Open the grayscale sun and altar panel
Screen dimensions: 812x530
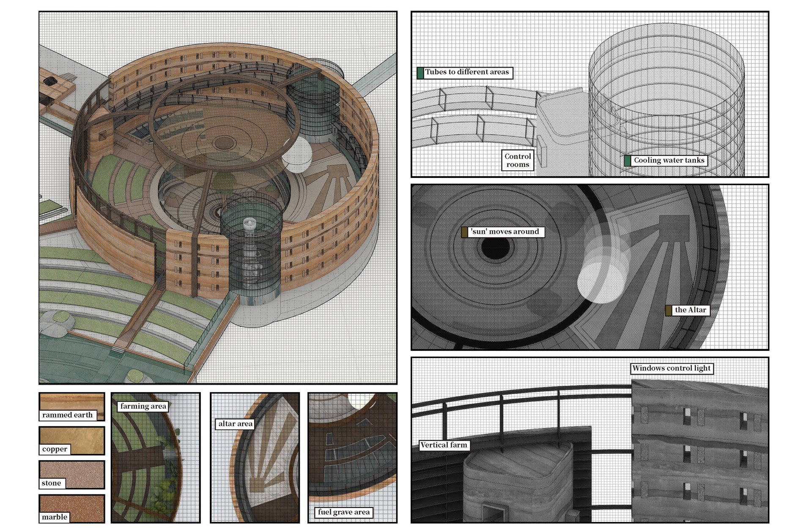tap(590, 267)
